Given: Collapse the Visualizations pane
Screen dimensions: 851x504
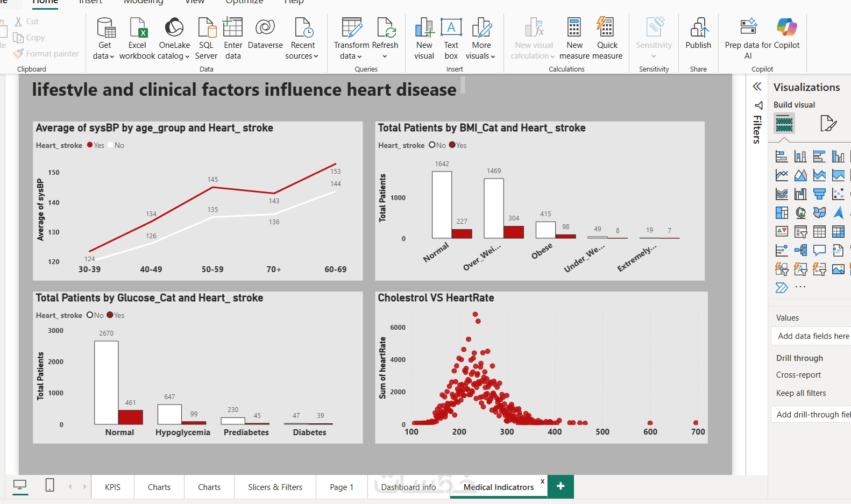Looking at the screenshot, I should click(757, 87).
